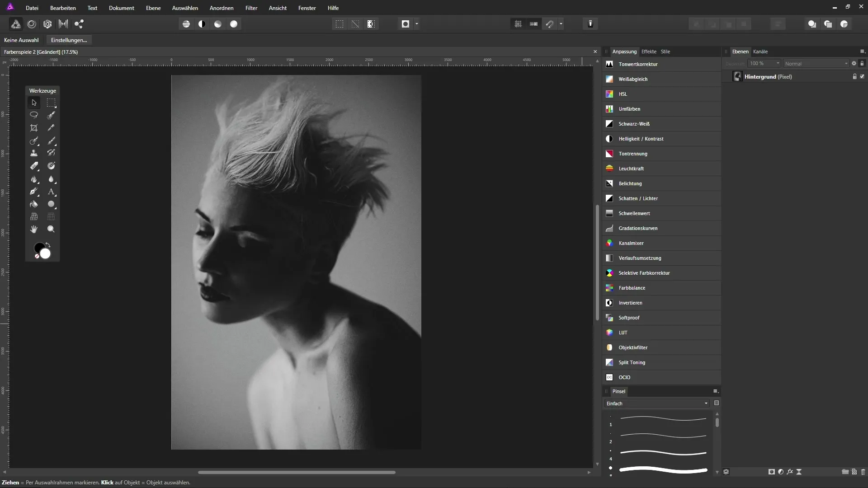Select the rectangular marquee selection tool
Image resolution: width=868 pixels, height=488 pixels.
pos(51,103)
